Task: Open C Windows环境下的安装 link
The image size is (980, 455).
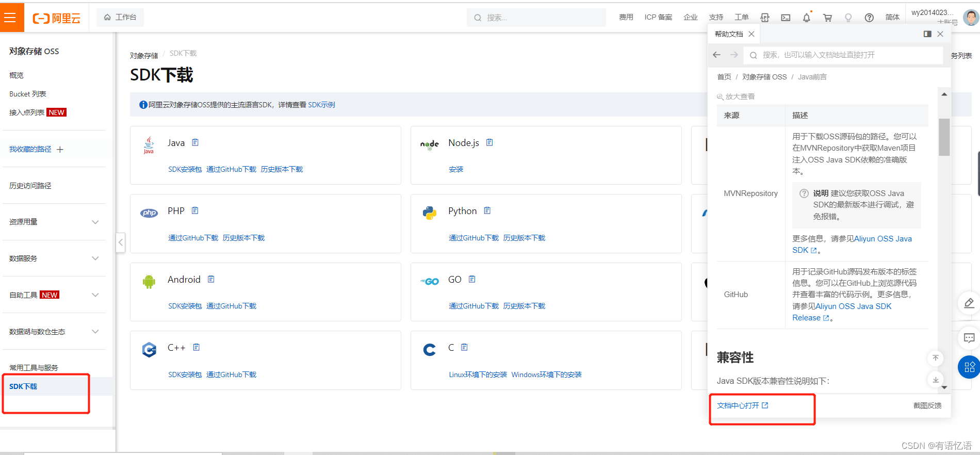Action: [x=546, y=375]
